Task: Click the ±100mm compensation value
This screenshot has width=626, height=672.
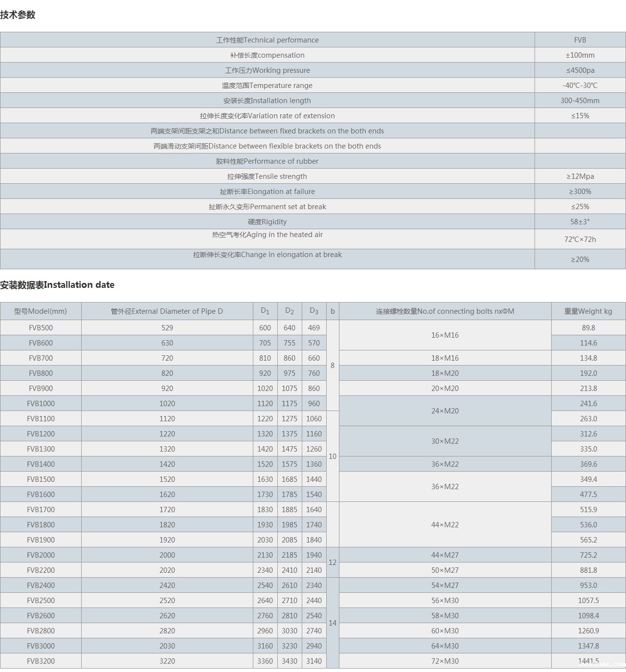Action: point(580,55)
